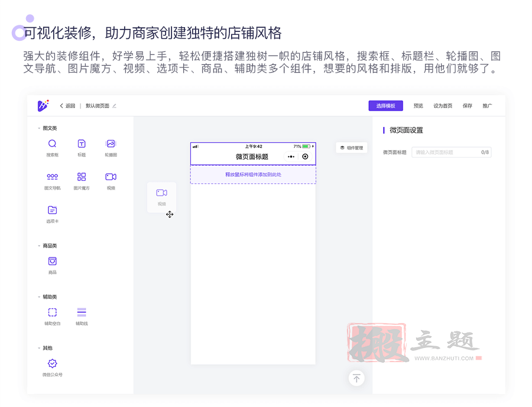Screen dimensions: 532x407
Task: Click 设为首页 in the top bar
Action: click(443, 106)
